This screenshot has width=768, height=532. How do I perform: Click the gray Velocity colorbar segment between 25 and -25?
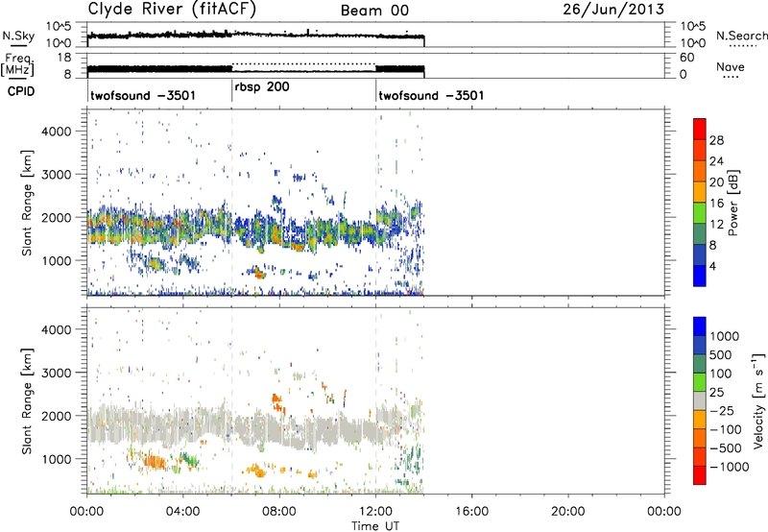[x=700, y=400]
